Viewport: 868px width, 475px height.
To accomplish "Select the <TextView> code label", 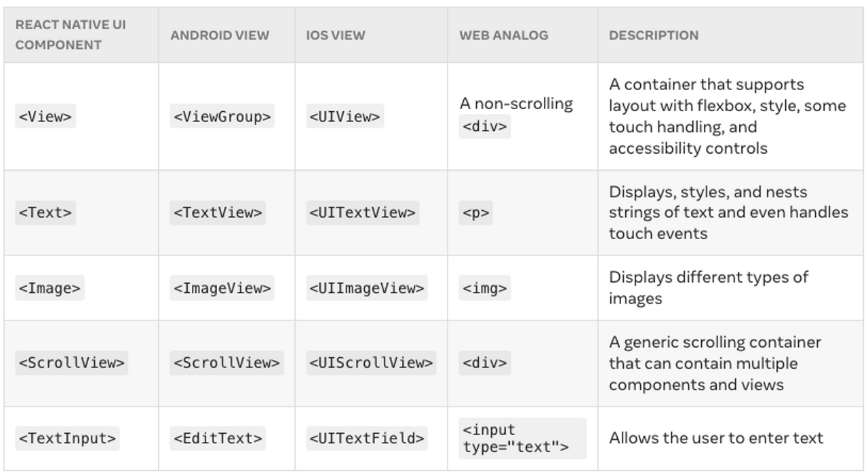I will coord(218,213).
